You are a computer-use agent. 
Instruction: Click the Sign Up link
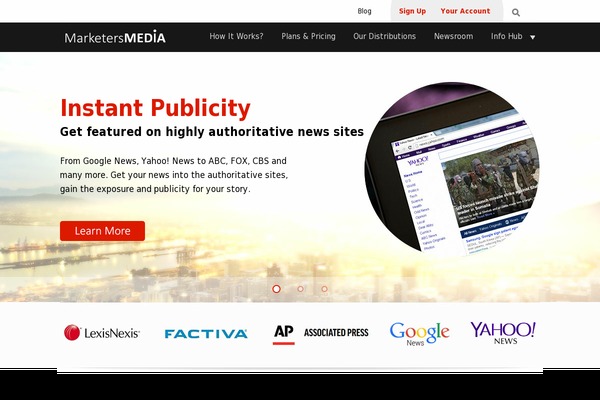[x=412, y=11]
